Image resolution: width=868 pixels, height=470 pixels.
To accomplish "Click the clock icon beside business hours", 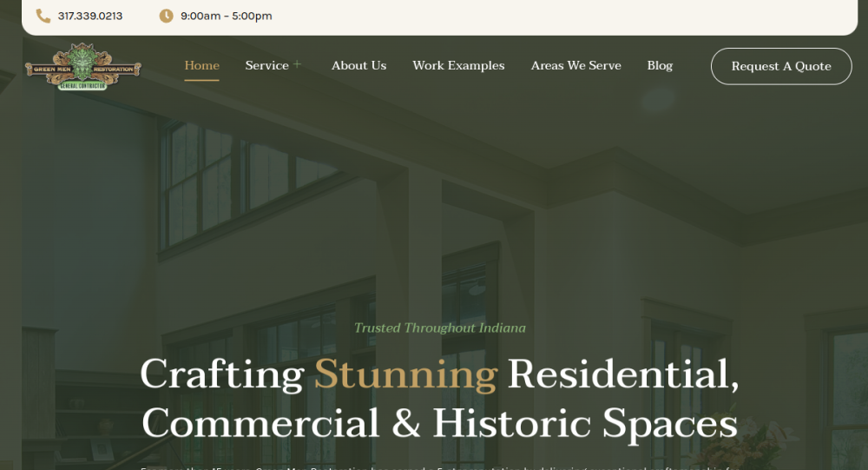I will pyautogui.click(x=166, y=17).
